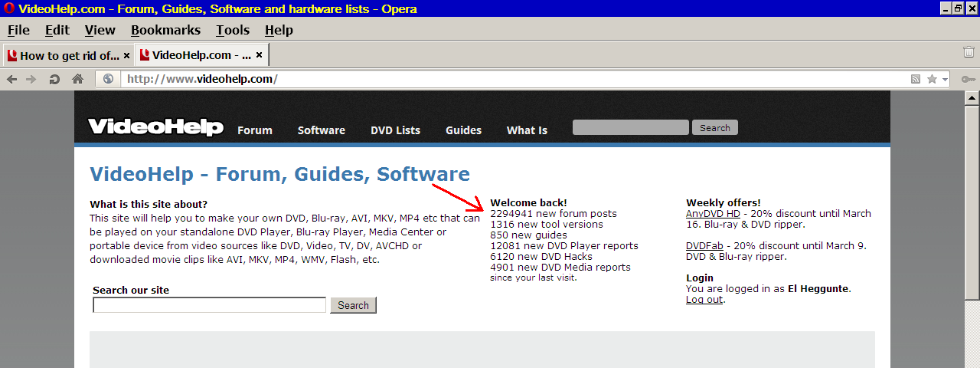Open the Edit menu
The image size is (980, 368).
pyautogui.click(x=57, y=30)
